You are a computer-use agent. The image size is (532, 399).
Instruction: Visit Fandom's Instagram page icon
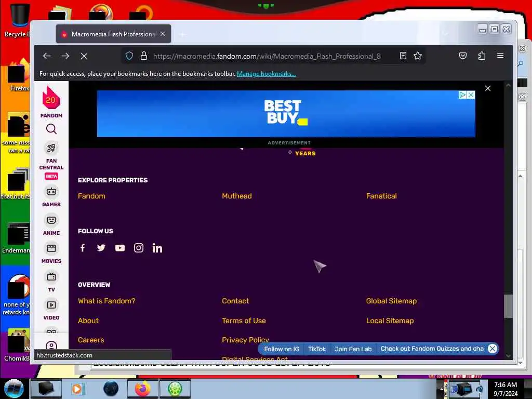click(x=138, y=248)
